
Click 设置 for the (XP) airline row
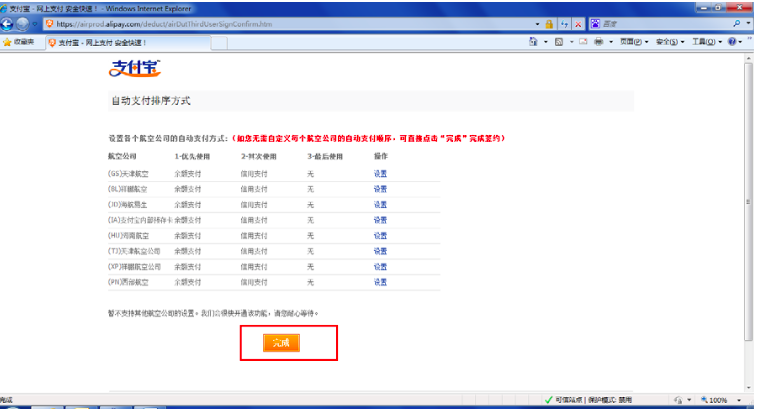(x=380, y=267)
